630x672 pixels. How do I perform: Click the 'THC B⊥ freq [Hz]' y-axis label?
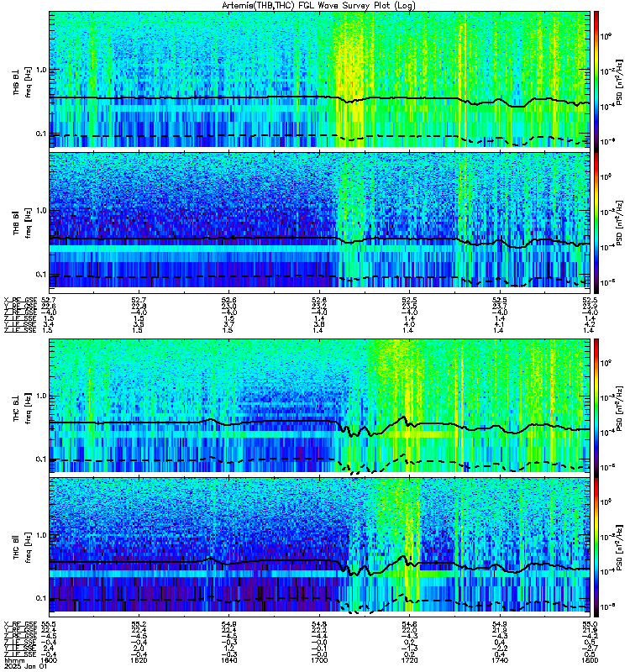click(x=22, y=408)
